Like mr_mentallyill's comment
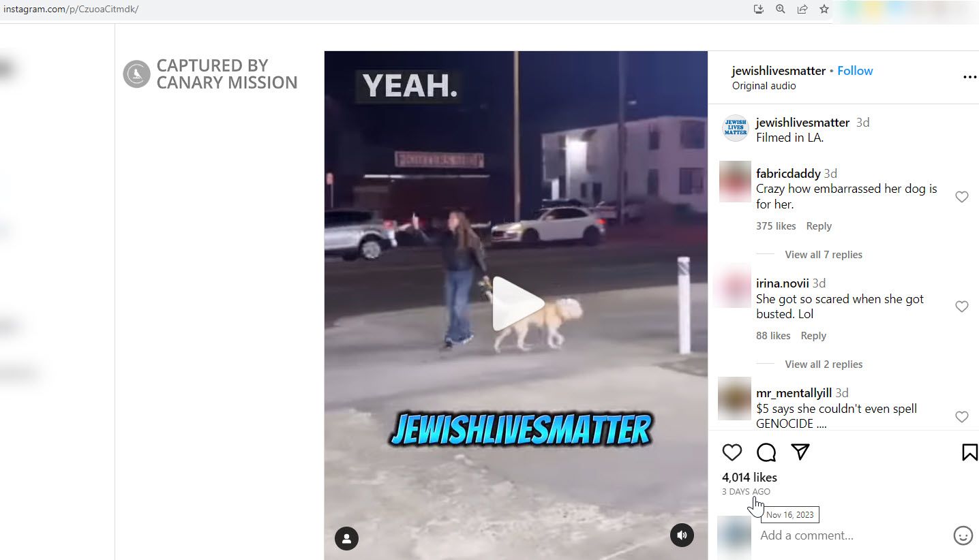The width and height of the screenshot is (979, 560). pyautogui.click(x=962, y=417)
